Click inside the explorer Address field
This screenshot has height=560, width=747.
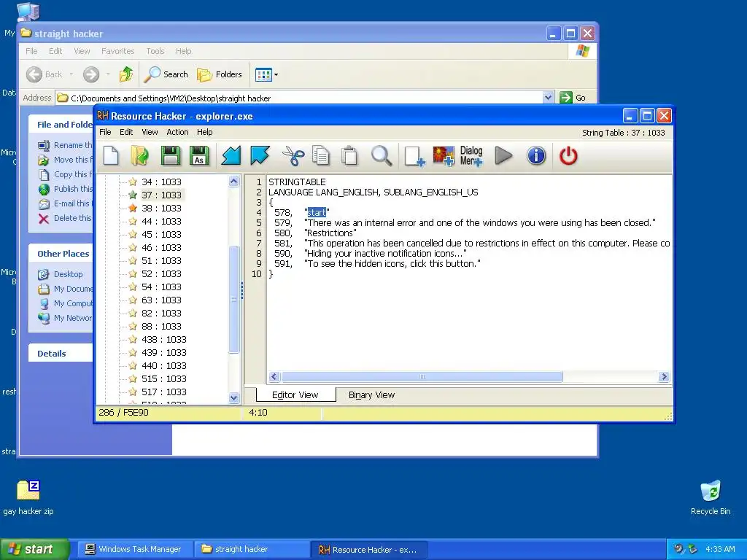pyautogui.click(x=305, y=98)
